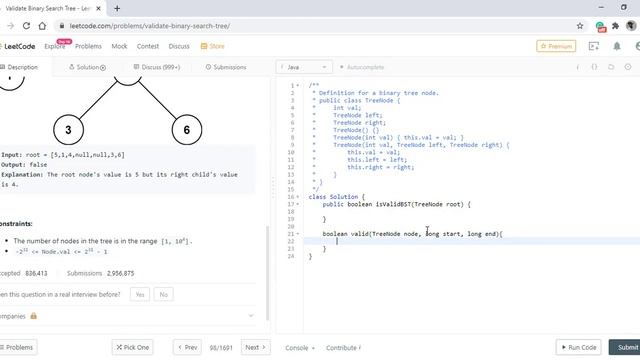Viewport: 640px width, 360px height.
Task: Click the 98/1691 problem counter
Action: coord(221,348)
